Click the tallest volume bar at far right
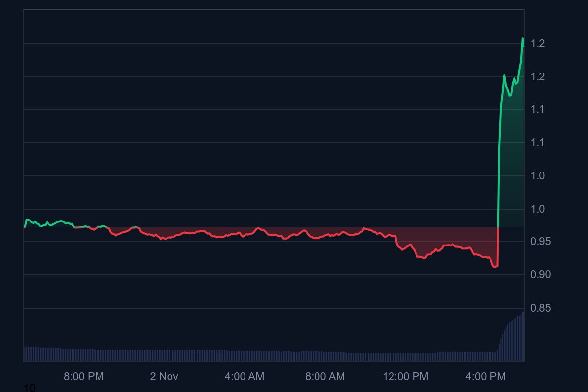The width and height of the screenshot is (588, 392). tap(523, 336)
